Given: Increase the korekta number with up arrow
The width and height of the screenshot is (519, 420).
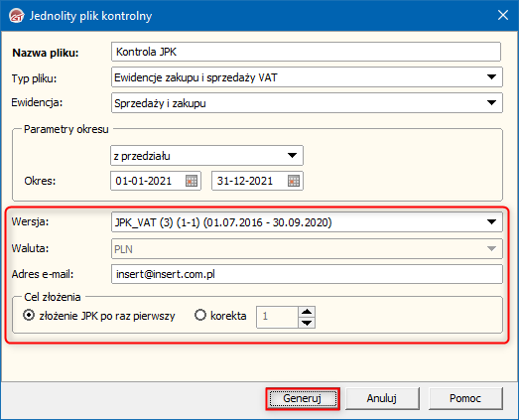Looking at the screenshot, I should click(x=307, y=312).
